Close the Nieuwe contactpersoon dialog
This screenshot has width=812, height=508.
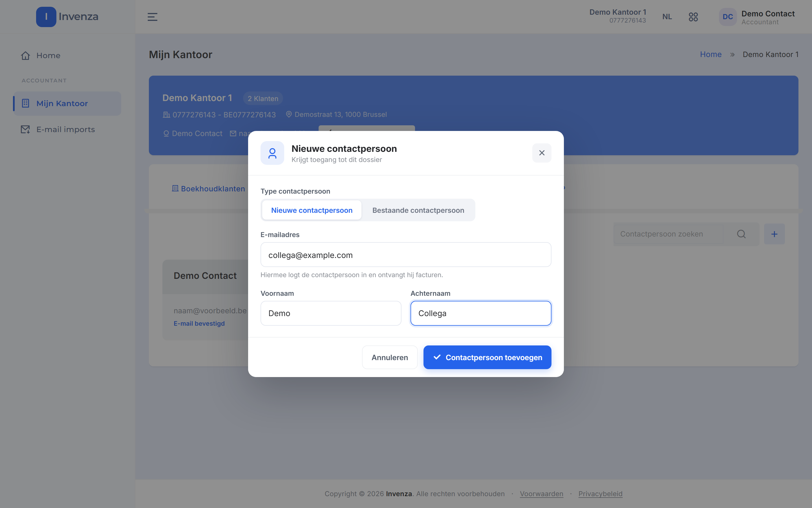coord(542,153)
